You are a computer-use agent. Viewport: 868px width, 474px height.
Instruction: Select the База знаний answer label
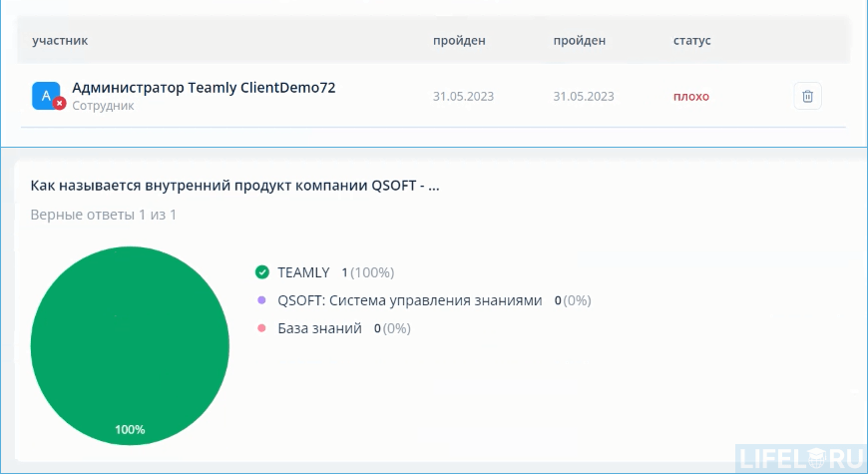pos(319,328)
